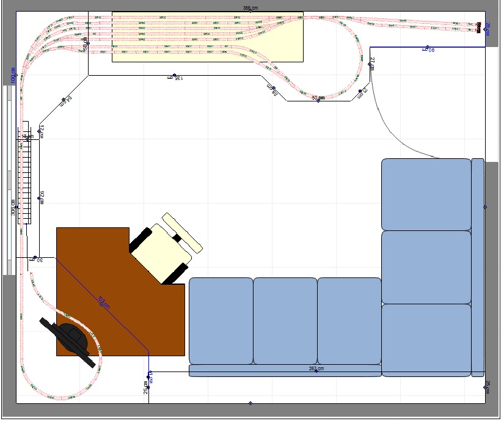
Task: Click the 263 cm sofa dimension label
Action: (x=316, y=368)
